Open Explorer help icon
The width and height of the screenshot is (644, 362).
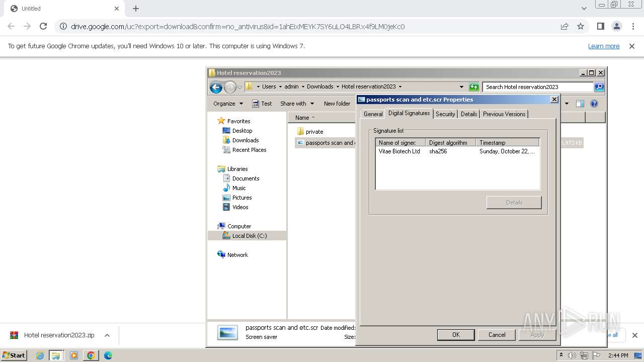click(x=594, y=104)
